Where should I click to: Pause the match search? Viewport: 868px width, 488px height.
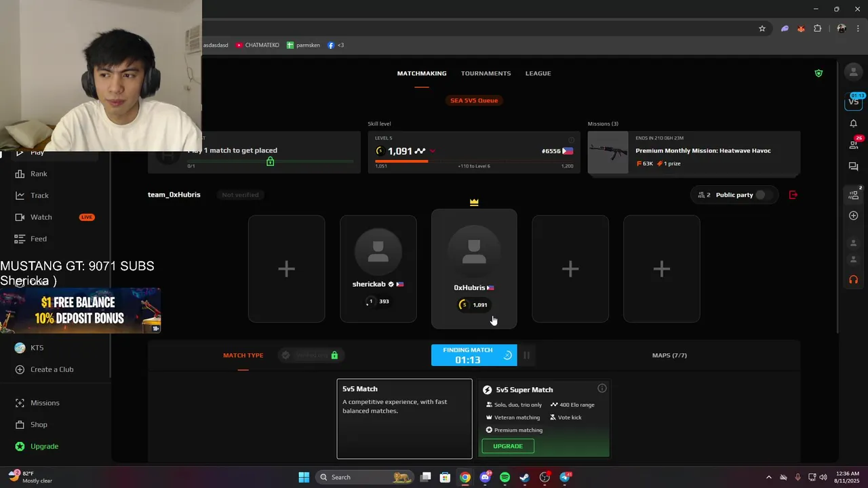click(526, 355)
